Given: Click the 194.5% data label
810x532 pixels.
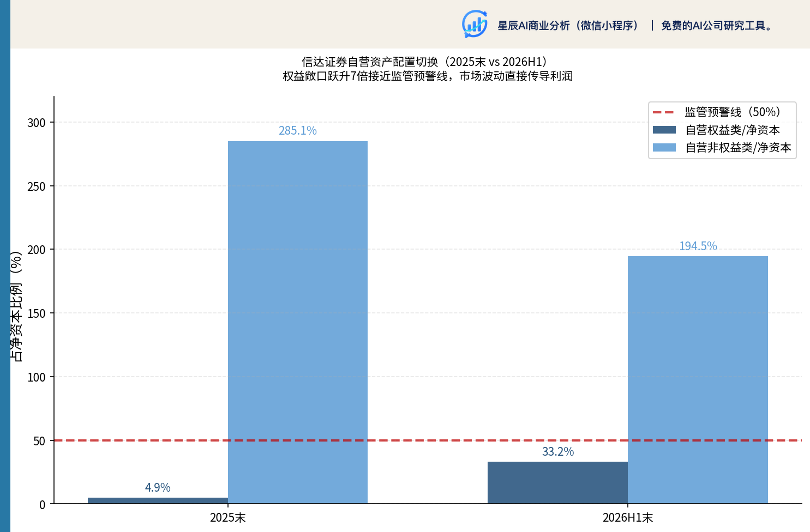Looking at the screenshot, I should point(698,246).
